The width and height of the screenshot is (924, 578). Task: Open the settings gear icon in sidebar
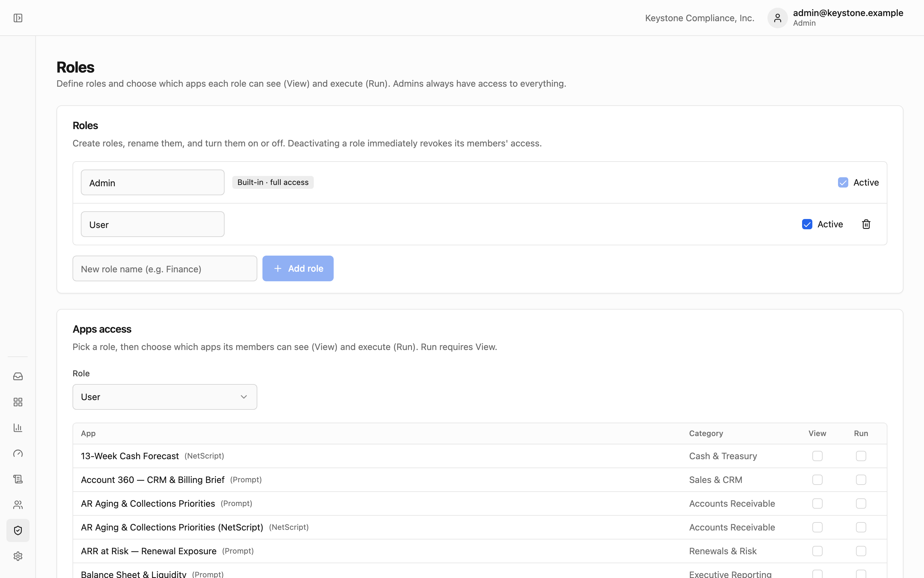(18, 556)
